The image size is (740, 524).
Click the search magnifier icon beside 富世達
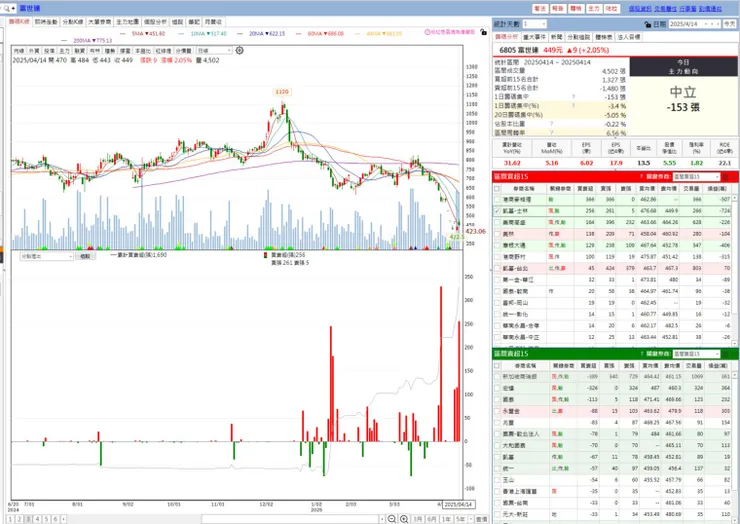(x=6, y=8)
